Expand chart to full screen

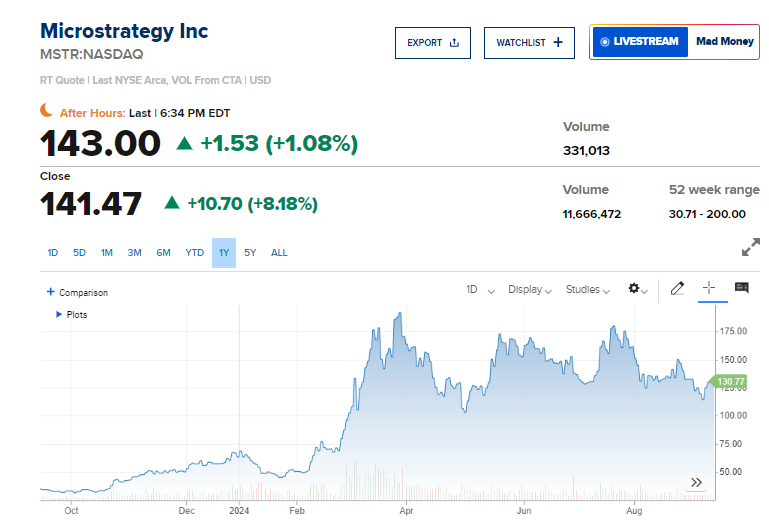point(750,247)
